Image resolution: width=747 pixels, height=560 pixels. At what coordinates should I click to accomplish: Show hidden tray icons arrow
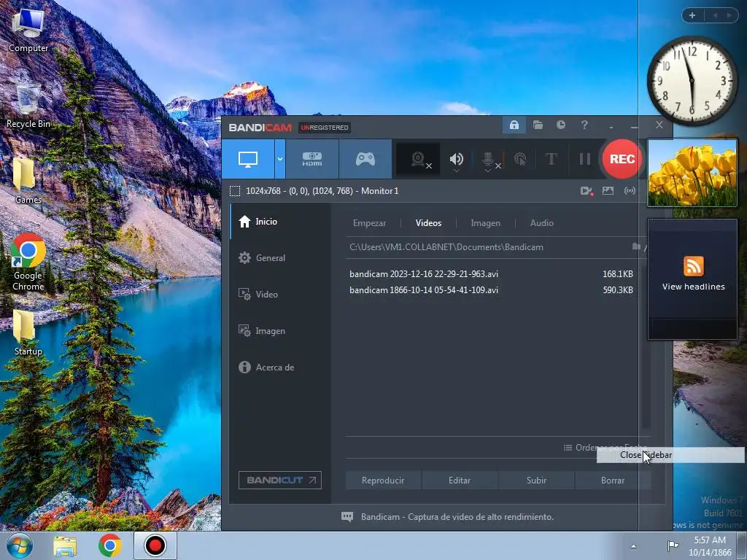(x=633, y=546)
